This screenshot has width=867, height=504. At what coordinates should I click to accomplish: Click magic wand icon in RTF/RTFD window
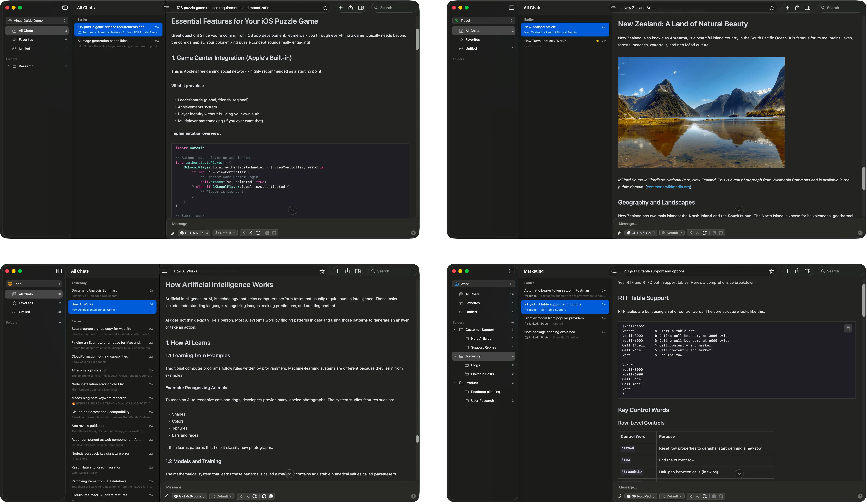697,496
